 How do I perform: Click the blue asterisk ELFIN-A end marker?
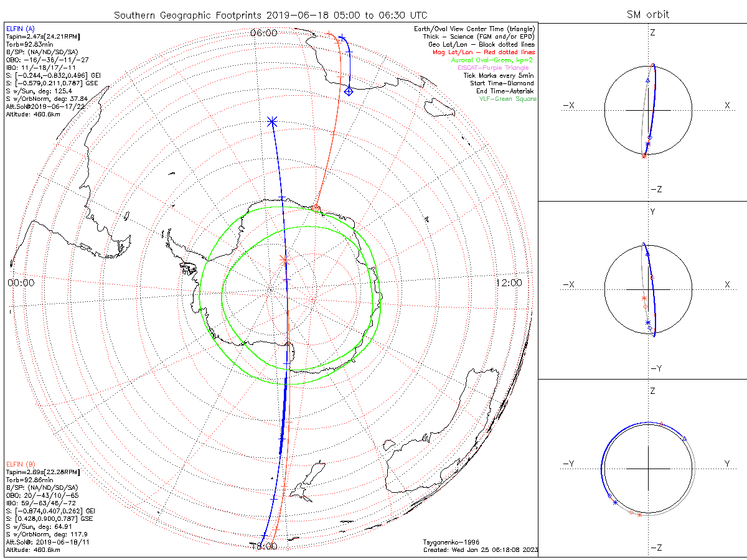pos(271,122)
